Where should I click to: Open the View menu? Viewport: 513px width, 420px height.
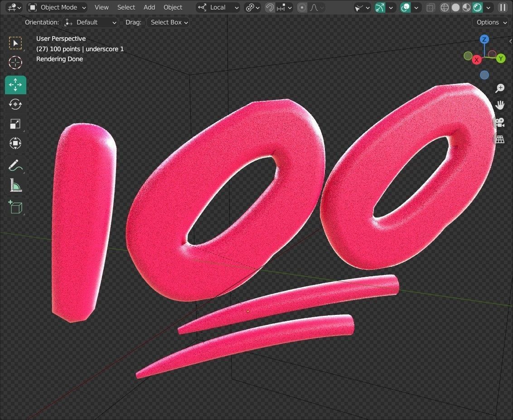(x=102, y=7)
